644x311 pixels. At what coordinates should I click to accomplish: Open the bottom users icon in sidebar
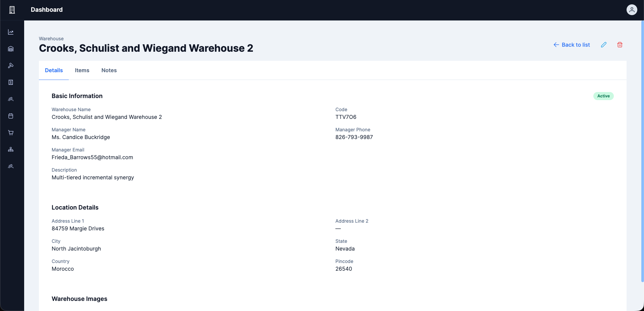tap(11, 166)
